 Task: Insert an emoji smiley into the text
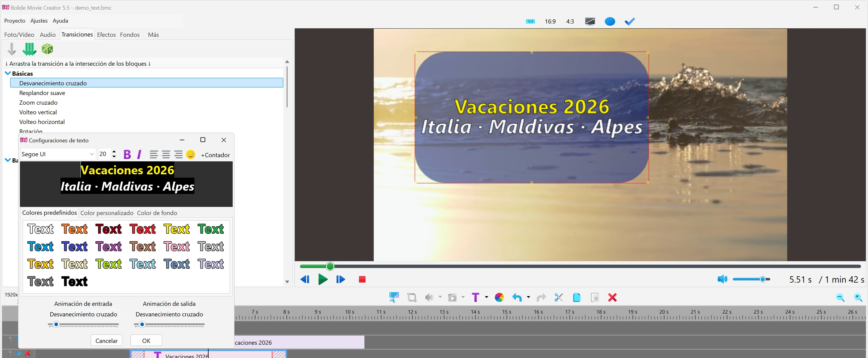pyautogui.click(x=190, y=154)
